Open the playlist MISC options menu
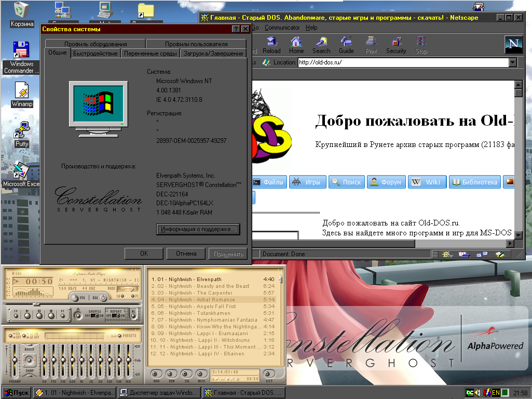The height and width of the screenshot is (399, 532). point(200,374)
